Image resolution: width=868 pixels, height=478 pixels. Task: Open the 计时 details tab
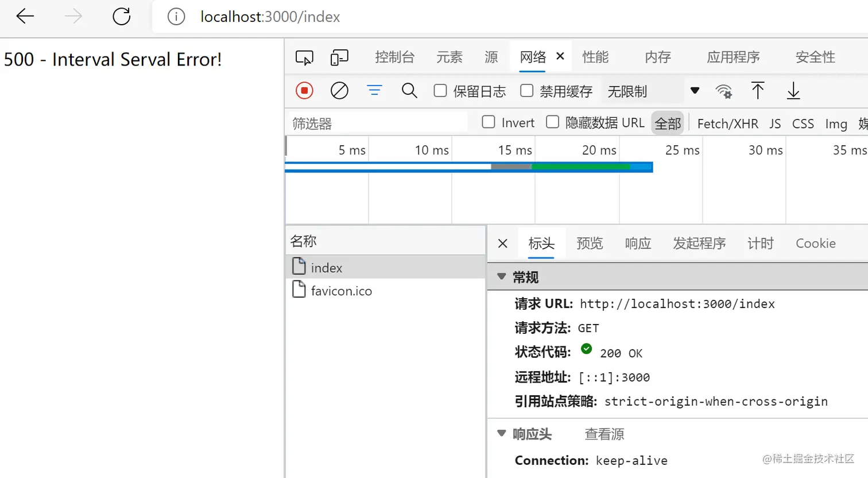[760, 243]
